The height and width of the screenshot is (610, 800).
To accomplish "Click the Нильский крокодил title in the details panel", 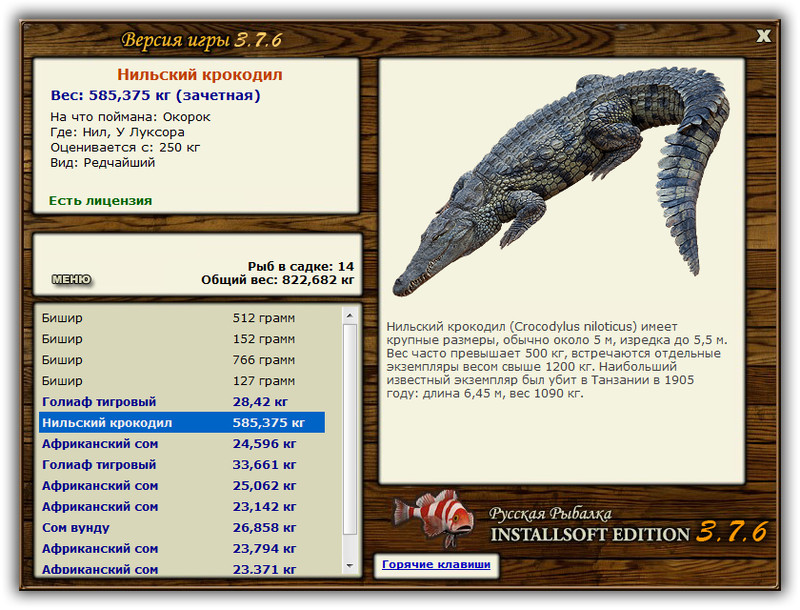I will pyautogui.click(x=199, y=74).
